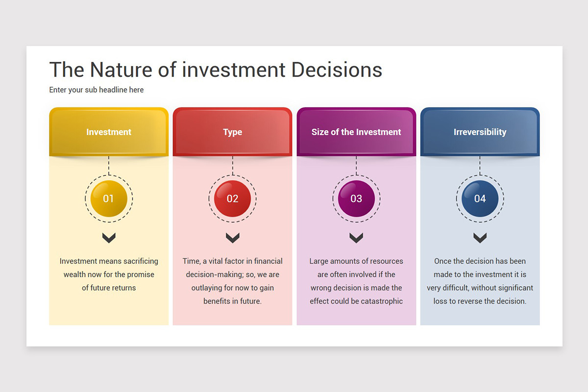Viewport: 588px width, 392px height.
Task: Click chevron arrow under circle 04
Action: pos(480,238)
